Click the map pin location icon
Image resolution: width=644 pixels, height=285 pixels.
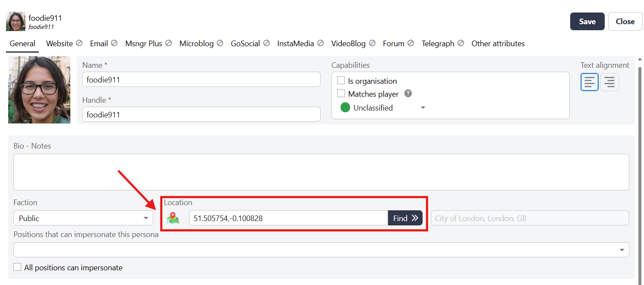[x=173, y=218]
